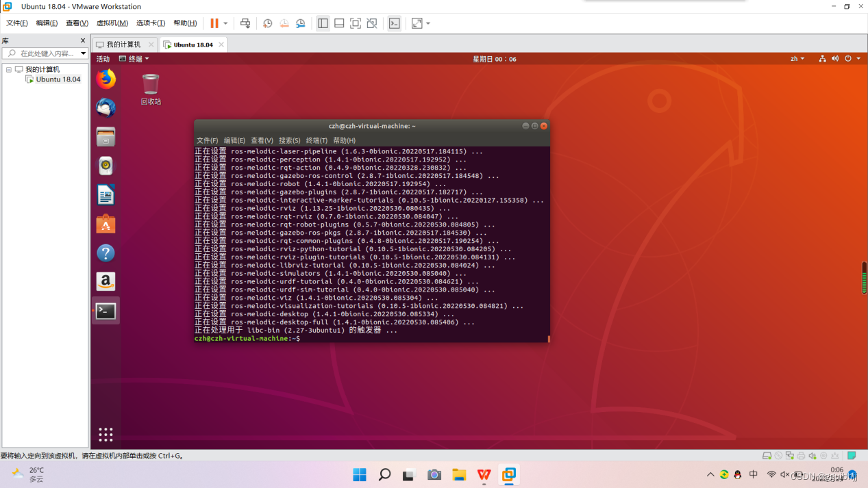Click the VMware hard disk status icon
Viewport: 868px width, 488px height.
(x=767, y=456)
